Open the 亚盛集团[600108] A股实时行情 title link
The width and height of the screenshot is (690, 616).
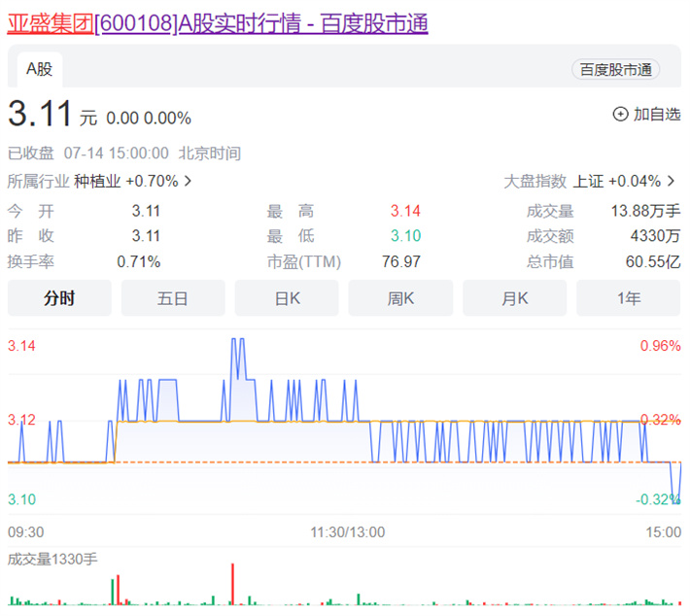point(218,23)
